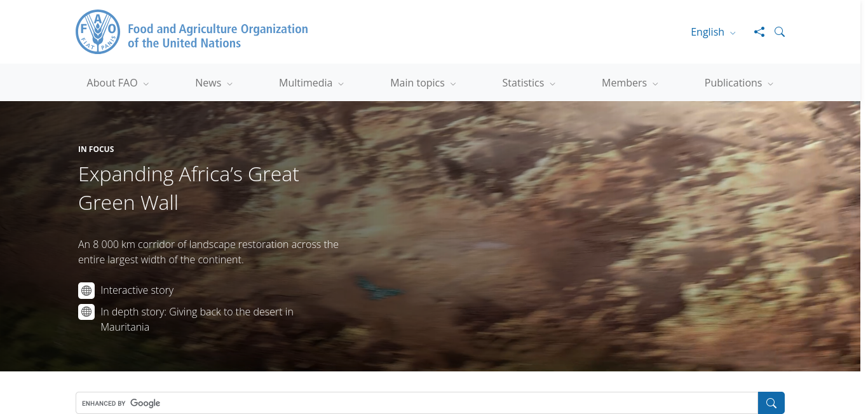Click the globe icon beside Interactive story
This screenshot has width=868, height=414.
[86, 291]
